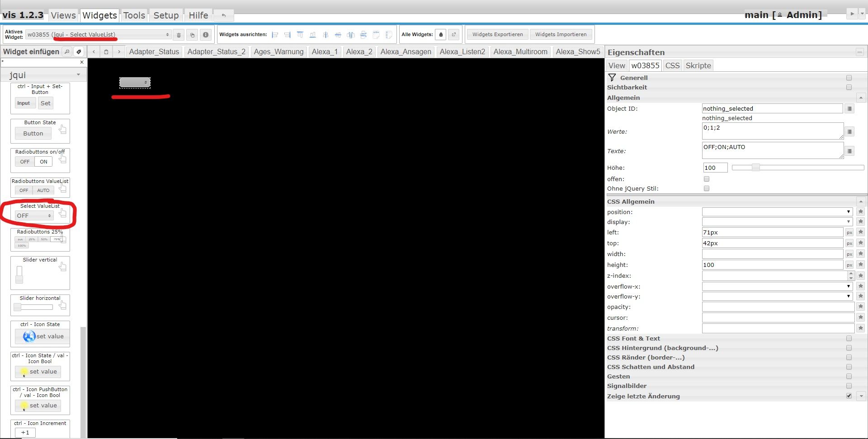Click the tag icon beside Widget einfügen
The image size is (868, 439).
pyautogui.click(x=79, y=52)
